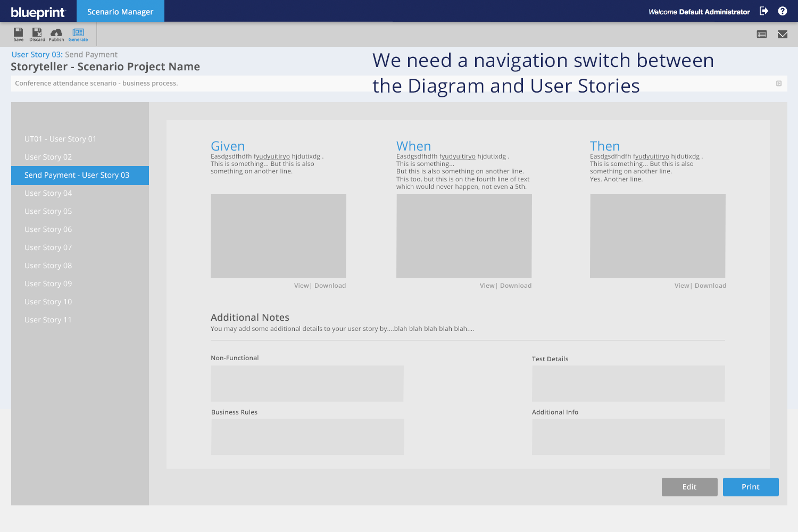Click the scenario description text field
Viewport: 798px width, 532px height.
click(x=399, y=84)
